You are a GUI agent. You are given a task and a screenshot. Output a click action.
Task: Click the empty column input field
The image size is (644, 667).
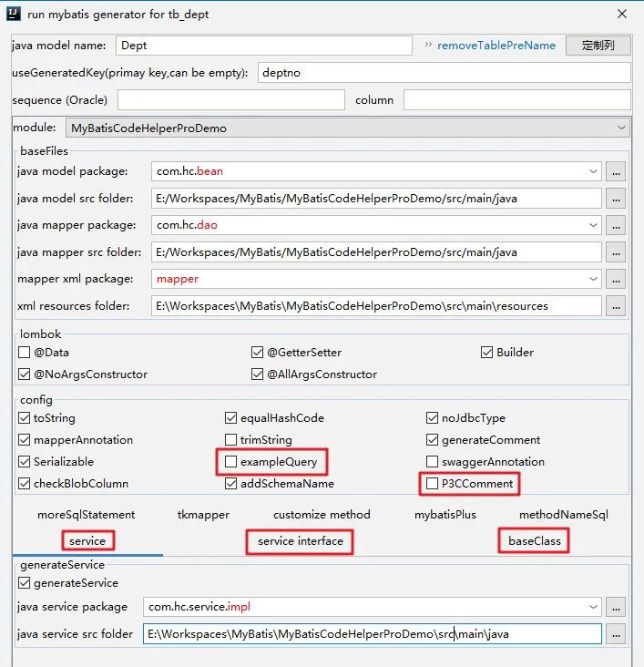point(516,100)
